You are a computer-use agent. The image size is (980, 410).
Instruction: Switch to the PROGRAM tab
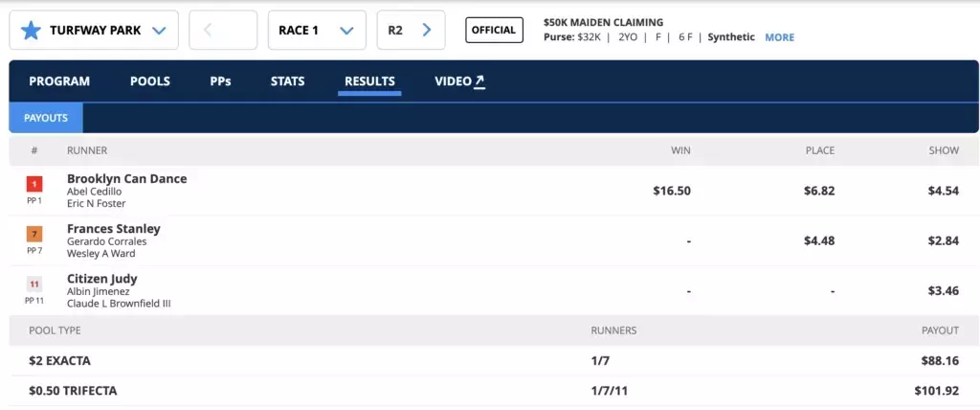[59, 81]
